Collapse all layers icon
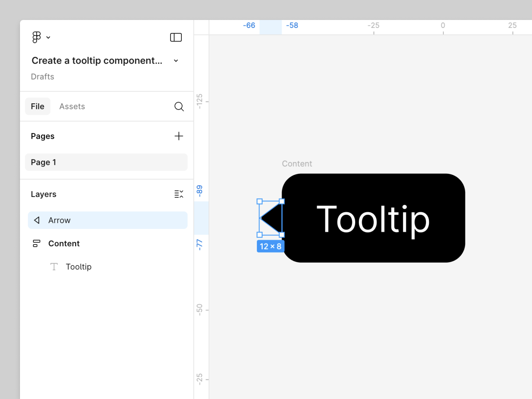 pyautogui.click(x=179, y=194)
